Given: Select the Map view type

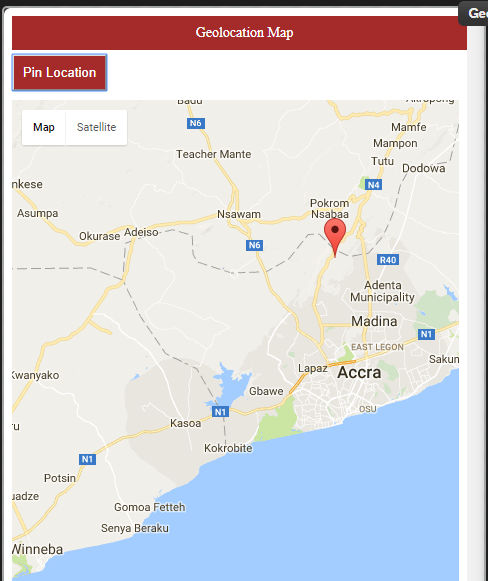Looking at the screenshot, I should click(x=44, y=127).
